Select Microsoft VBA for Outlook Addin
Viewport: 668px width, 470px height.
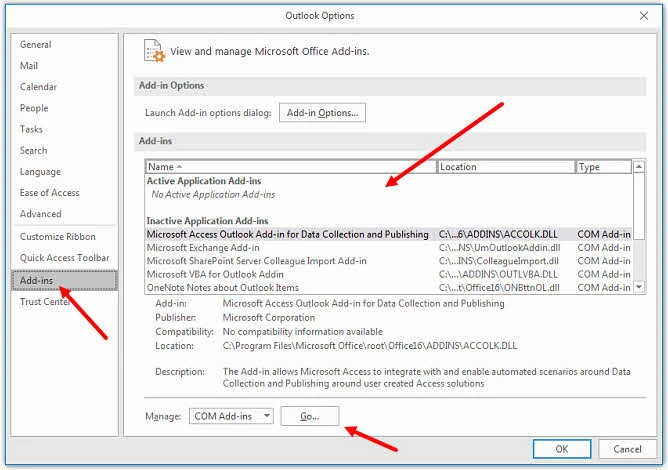pos(389,274)
